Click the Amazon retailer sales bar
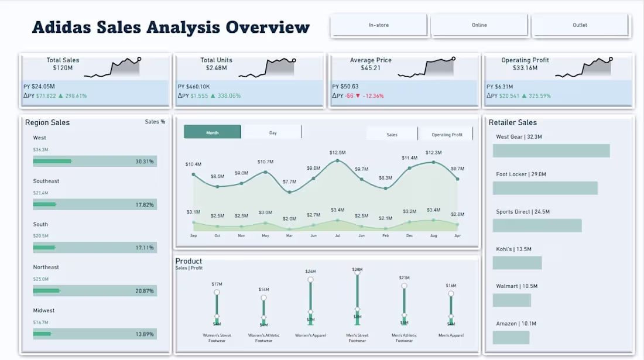Image resolution: width=644 pixels, height=360 pixels. click(x=512, y=337)
